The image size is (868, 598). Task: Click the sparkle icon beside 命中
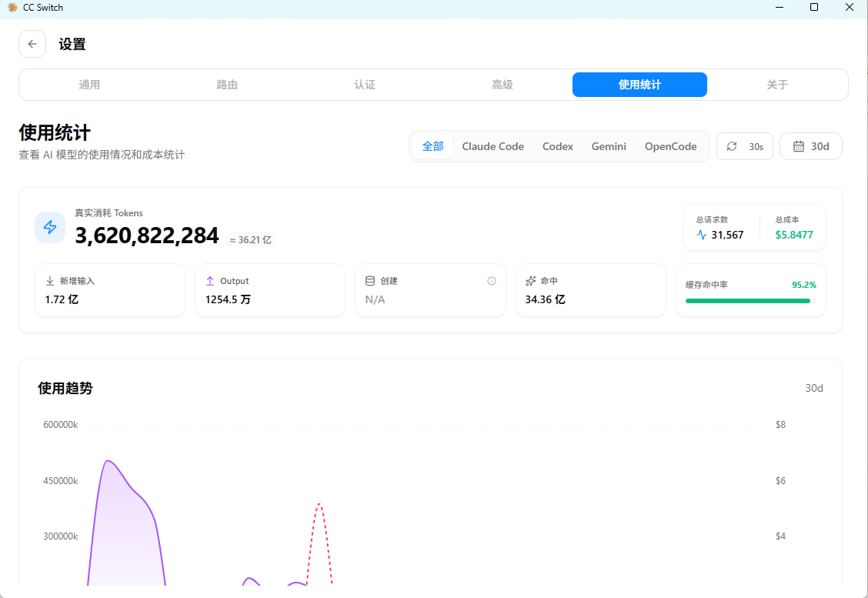530,281
